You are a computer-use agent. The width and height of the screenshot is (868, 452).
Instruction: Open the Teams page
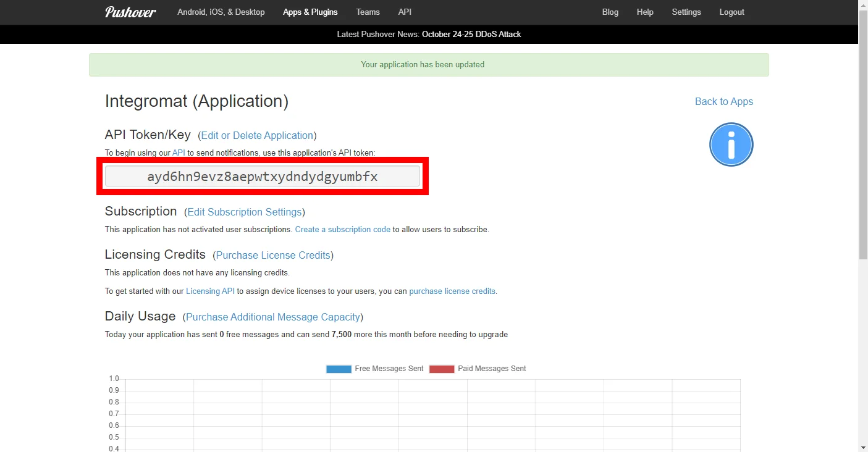368,12
